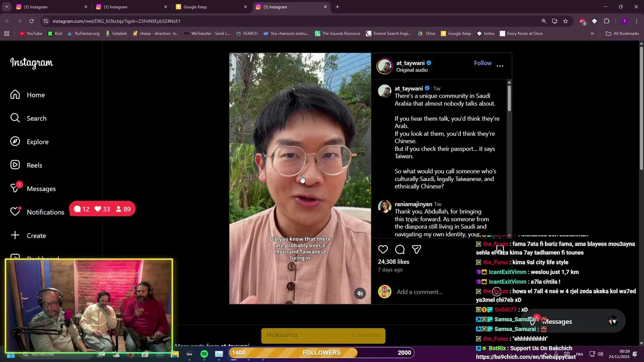Share the reel with paper plane icon
The height and width of the screenshot is (362, 644).
[417, 249]
